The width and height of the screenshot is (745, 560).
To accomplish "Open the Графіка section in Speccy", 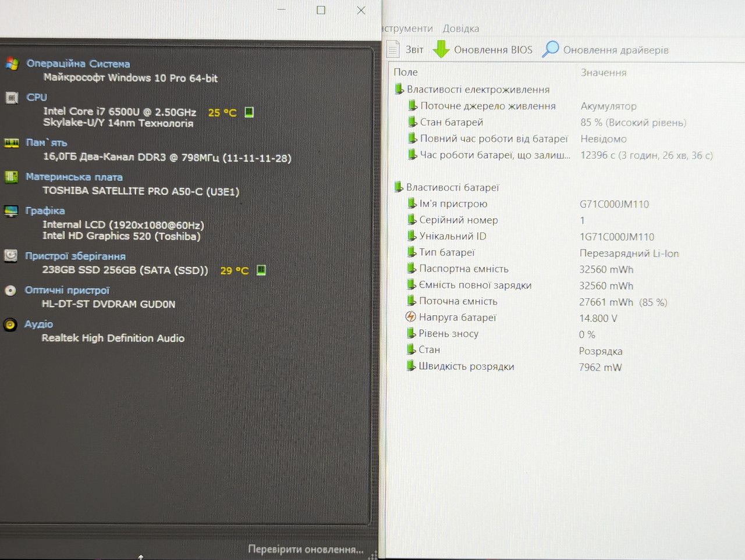I will pyautogui.click(x=45, y=211).
